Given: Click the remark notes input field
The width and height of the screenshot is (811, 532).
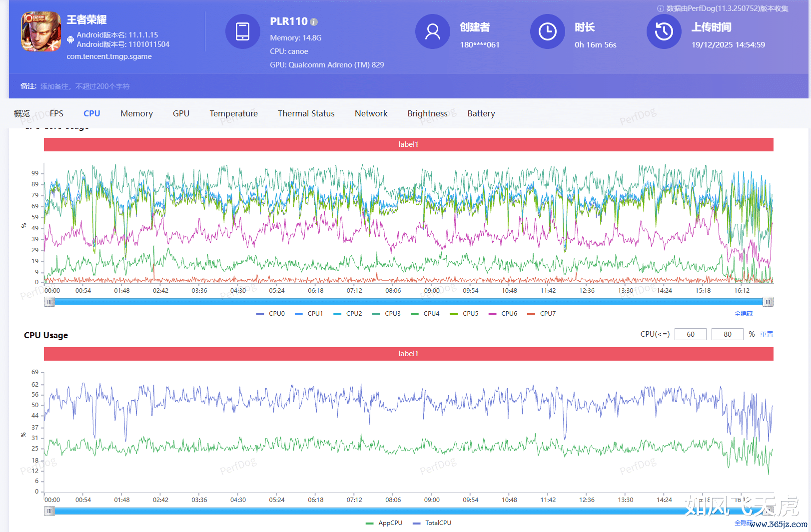Looking at the screenshot, I should [85, 86].
